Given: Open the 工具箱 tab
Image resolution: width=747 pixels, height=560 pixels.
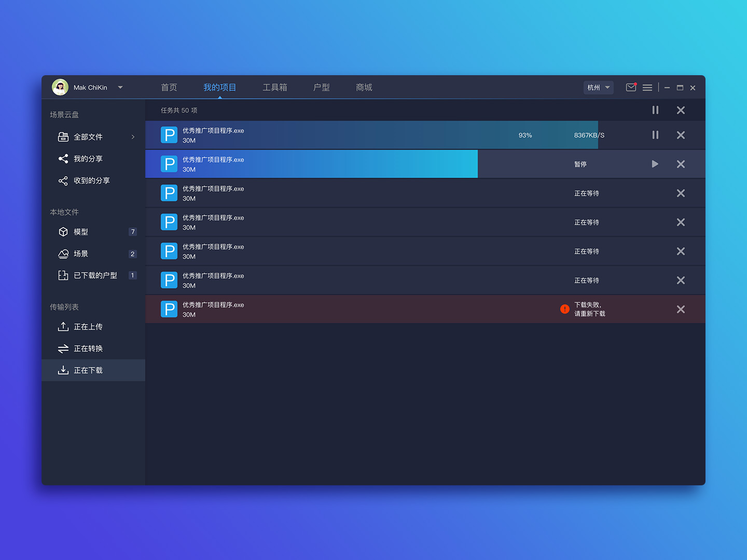Looking at the screenshot, I should click(275, 87).
